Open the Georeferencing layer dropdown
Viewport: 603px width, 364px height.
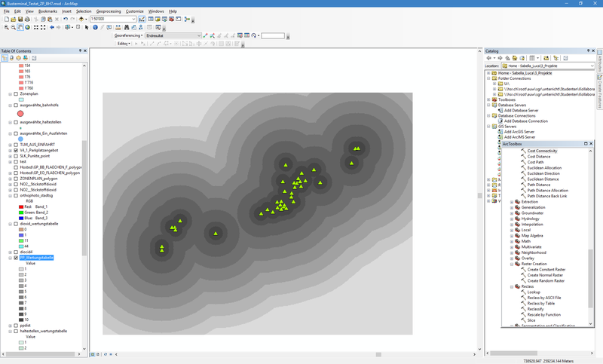click(199, 35)
